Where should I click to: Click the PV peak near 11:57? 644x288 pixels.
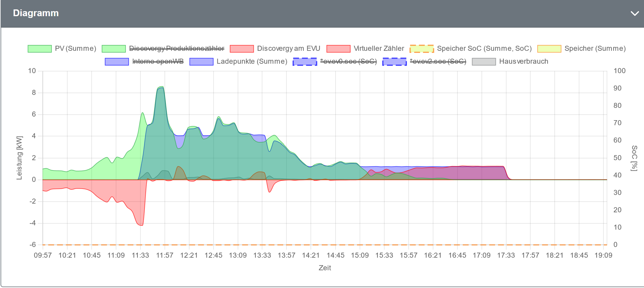tap(161, 87)
